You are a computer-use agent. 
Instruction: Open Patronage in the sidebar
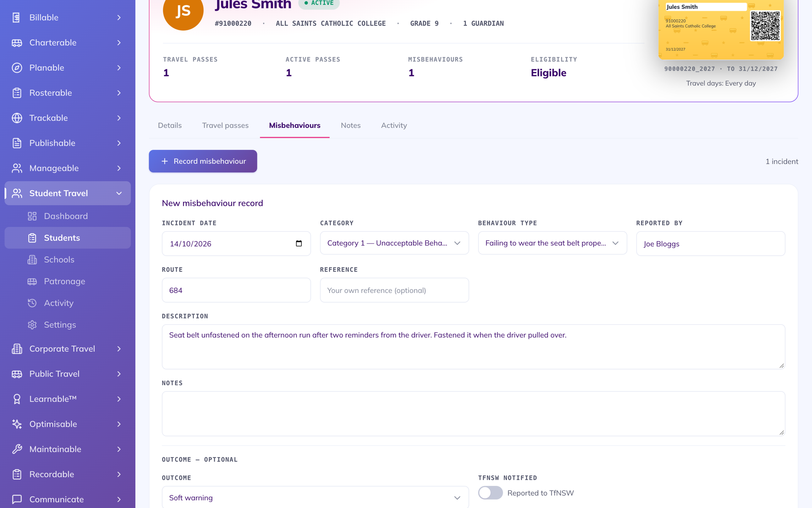point(68,282)
